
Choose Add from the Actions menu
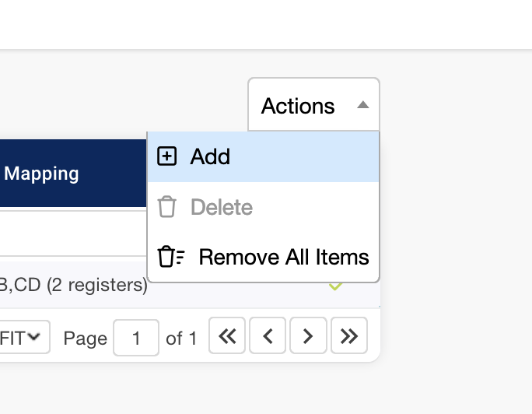coord(210,156)
